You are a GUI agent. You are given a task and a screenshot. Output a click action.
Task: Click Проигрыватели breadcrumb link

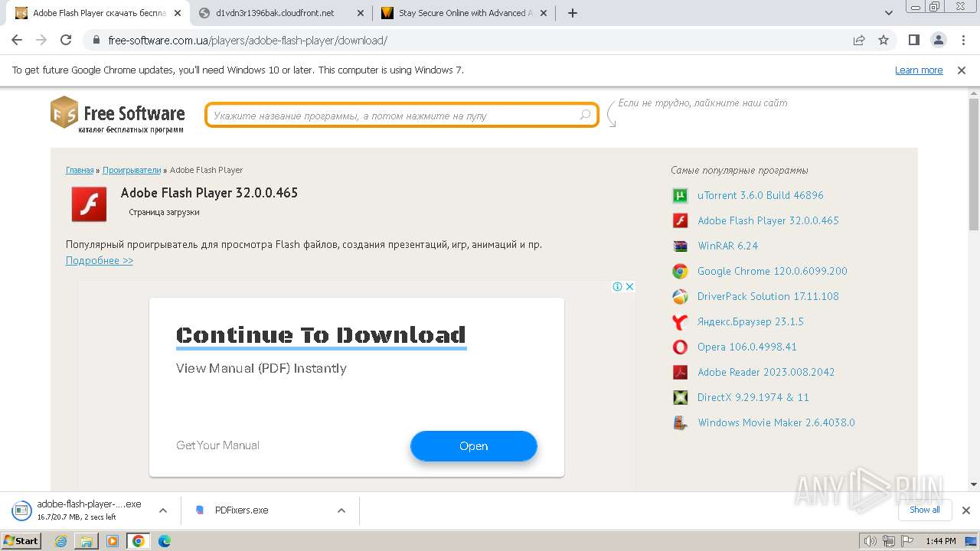pos(132,170)
